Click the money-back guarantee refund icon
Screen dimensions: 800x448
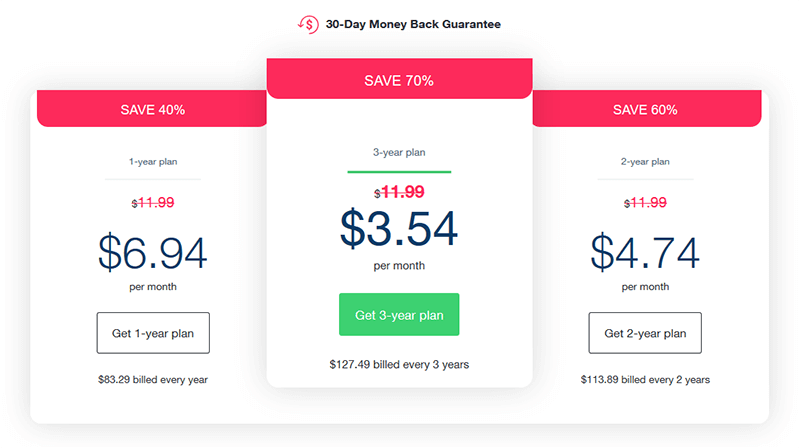[309, 24]
